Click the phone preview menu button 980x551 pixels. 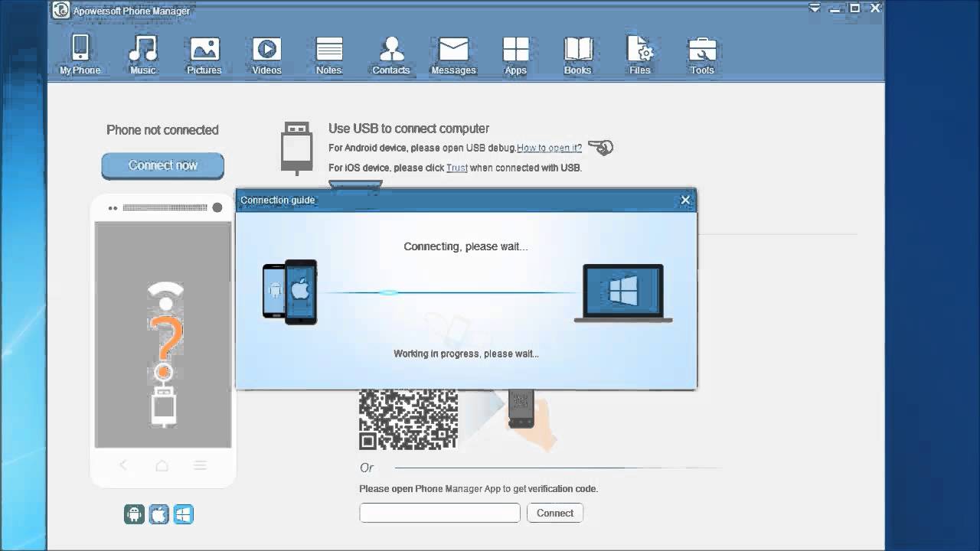pos(200,465)
